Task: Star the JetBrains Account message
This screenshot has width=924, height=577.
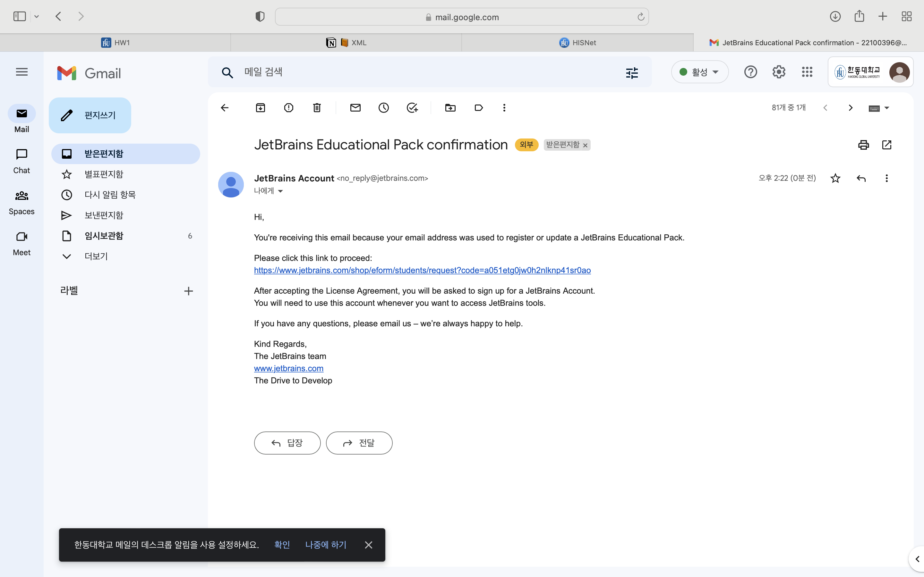Action: click(x=835, y=178)
